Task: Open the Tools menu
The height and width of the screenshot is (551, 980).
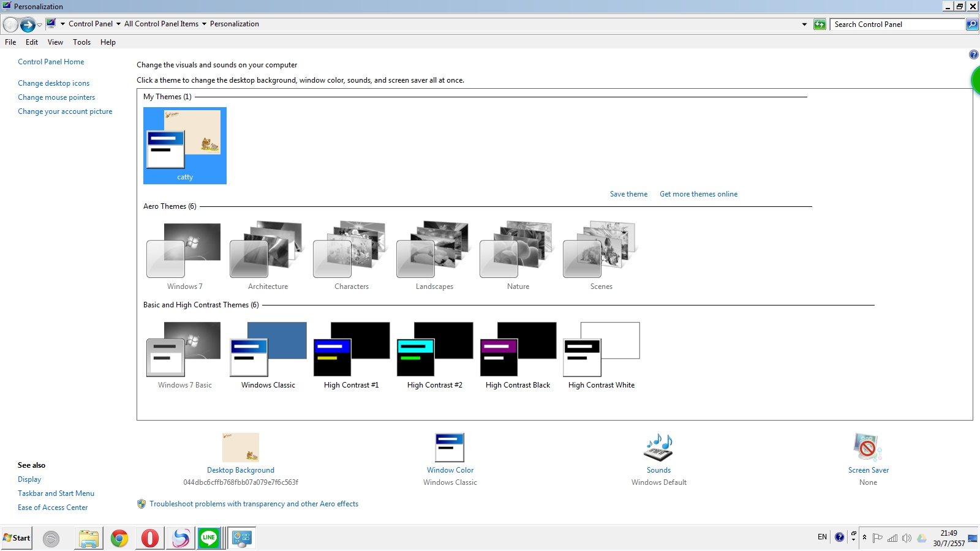Action: point(81,42)
